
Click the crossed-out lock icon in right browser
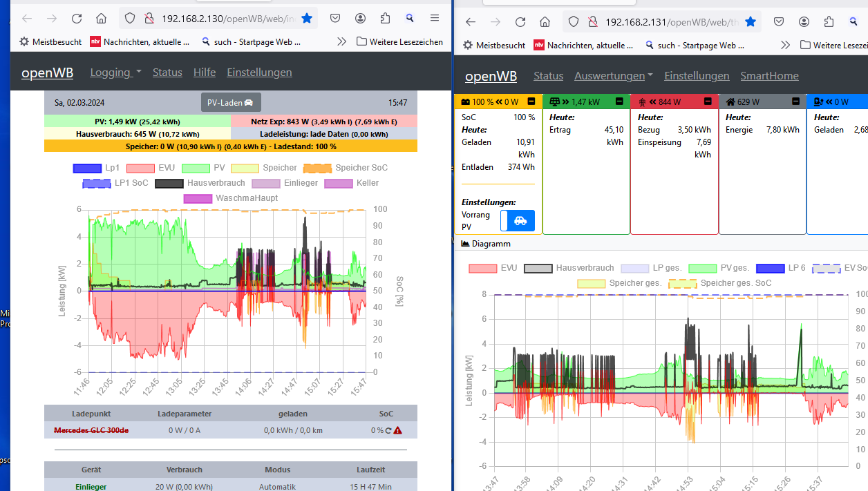click(592, 22)
